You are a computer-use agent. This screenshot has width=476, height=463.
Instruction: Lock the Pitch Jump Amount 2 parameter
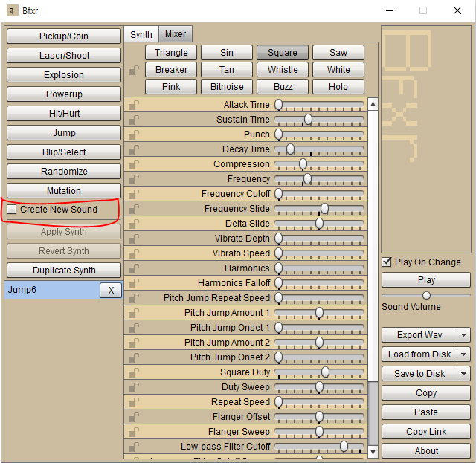(x=134, y=343)
